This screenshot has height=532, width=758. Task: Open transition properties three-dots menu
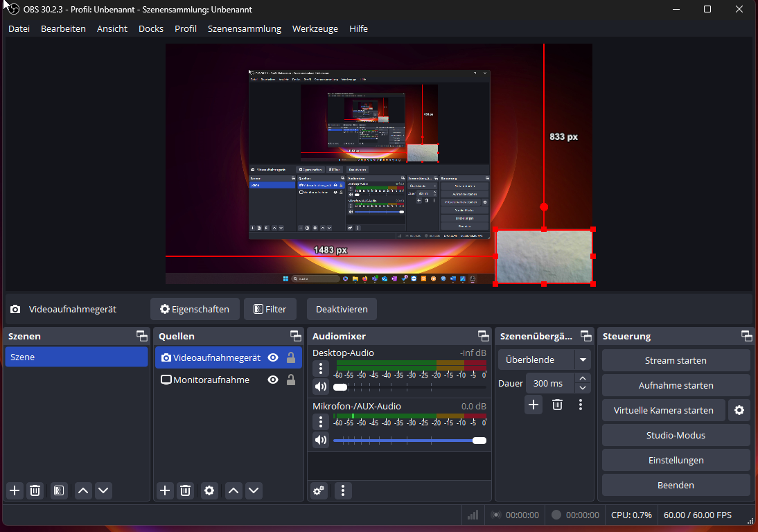click(581, 405)
